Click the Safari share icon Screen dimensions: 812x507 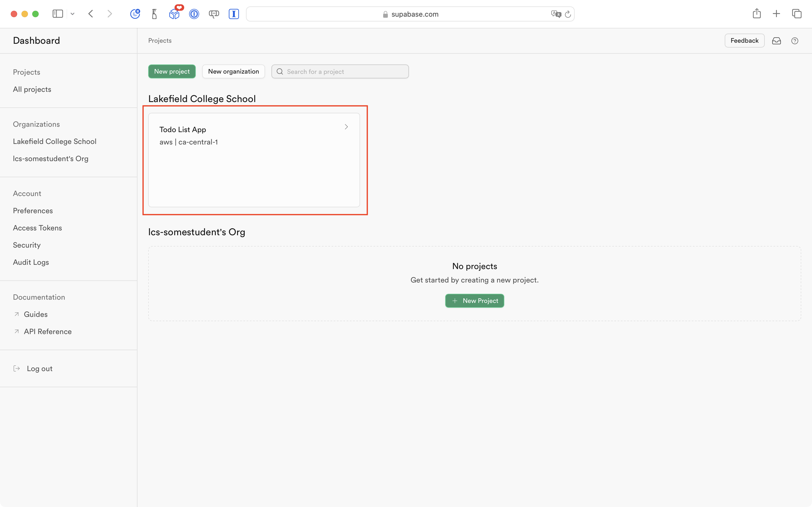pyautogui.click(x=757, y=14)
